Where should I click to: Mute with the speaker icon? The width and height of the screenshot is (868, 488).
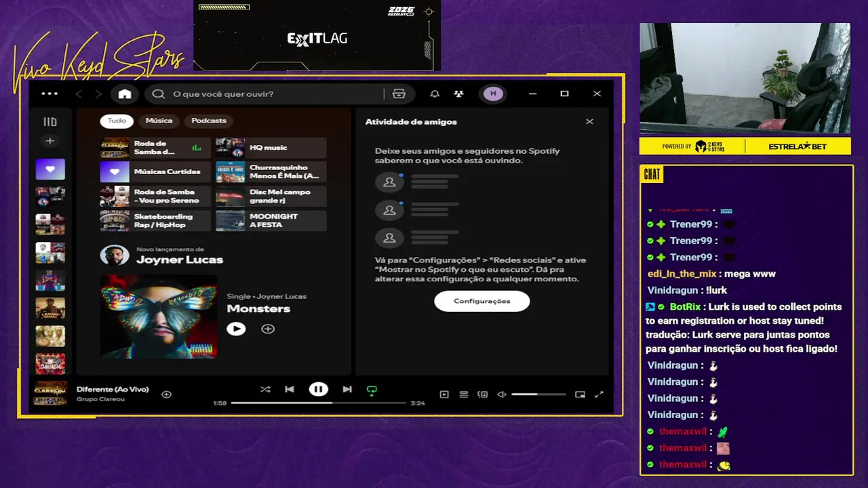pos(502,394)
